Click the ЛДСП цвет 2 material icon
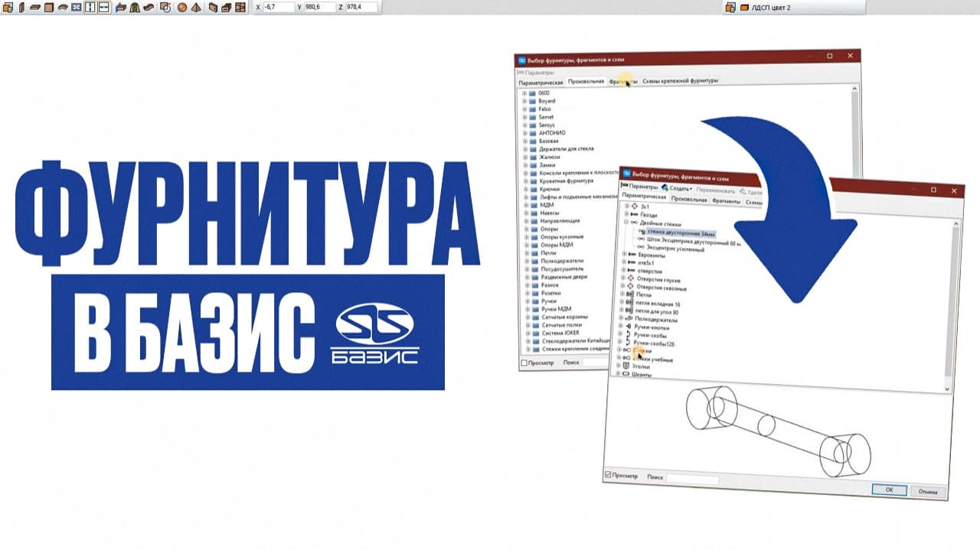 743,7
